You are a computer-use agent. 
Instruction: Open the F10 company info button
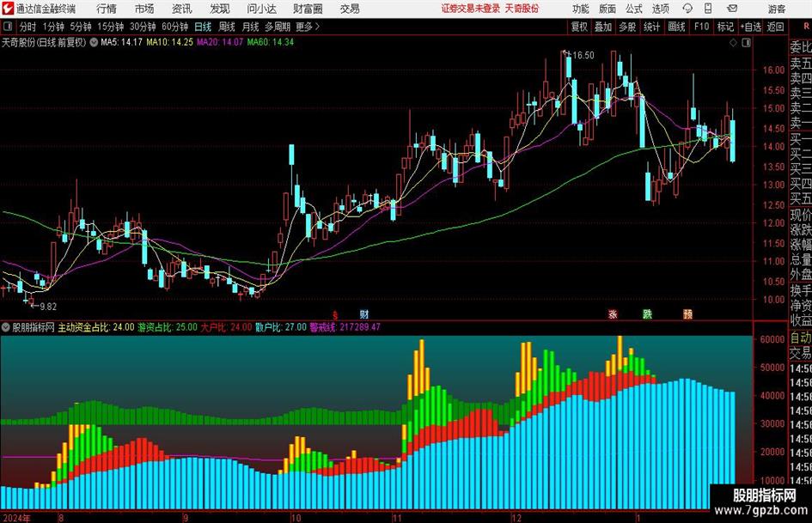(x=702, y=27)
